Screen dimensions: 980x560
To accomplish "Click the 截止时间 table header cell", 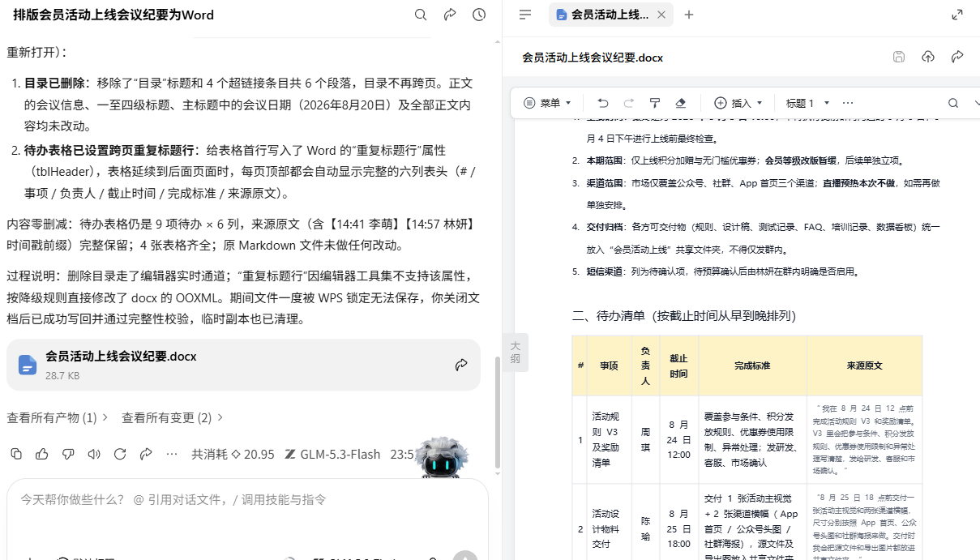I will tap(678, 365).
